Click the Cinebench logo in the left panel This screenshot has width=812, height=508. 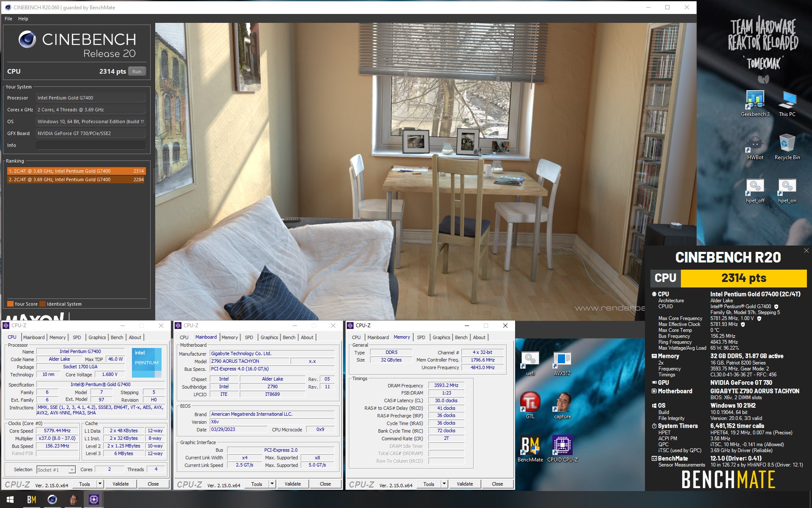27,39
